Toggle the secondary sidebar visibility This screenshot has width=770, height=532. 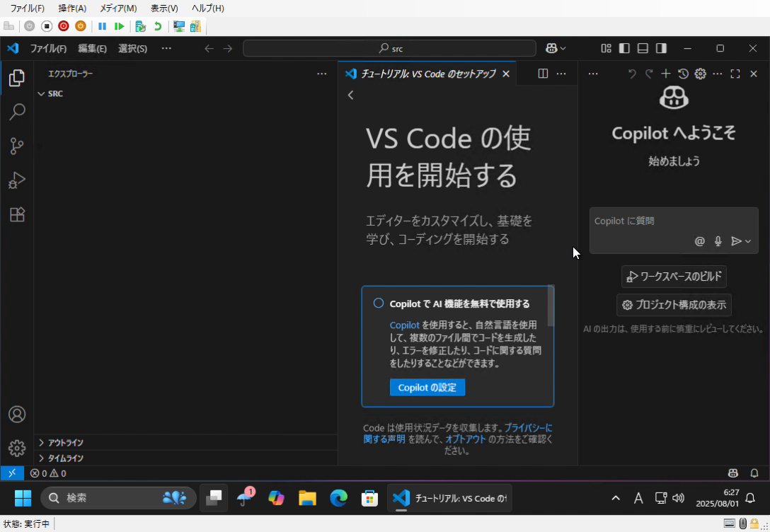662,48
